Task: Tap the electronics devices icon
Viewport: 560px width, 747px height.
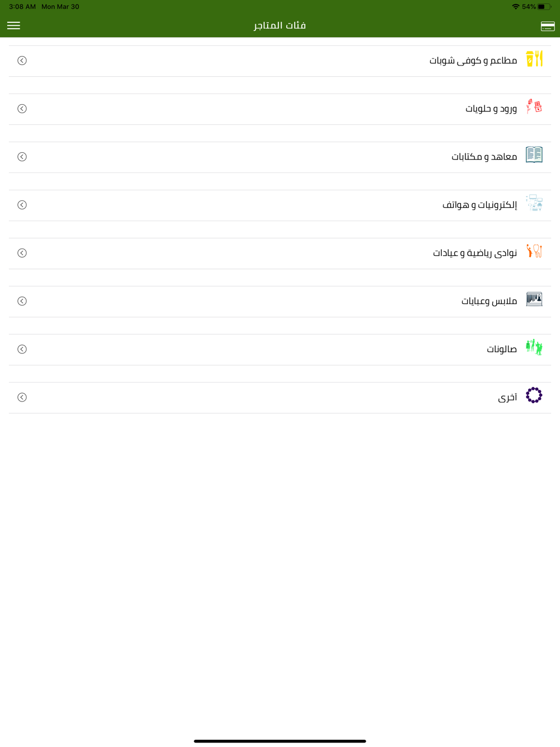Action: 534,203
